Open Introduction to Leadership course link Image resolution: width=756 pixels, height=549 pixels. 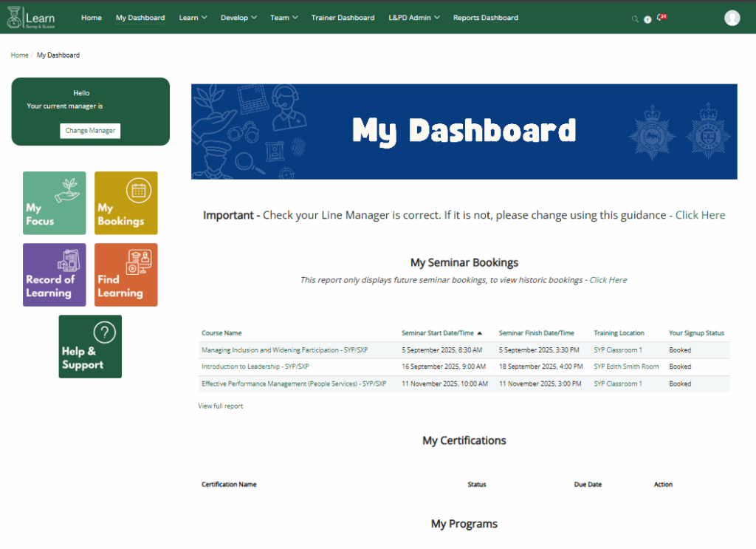[x=255, y=366]
